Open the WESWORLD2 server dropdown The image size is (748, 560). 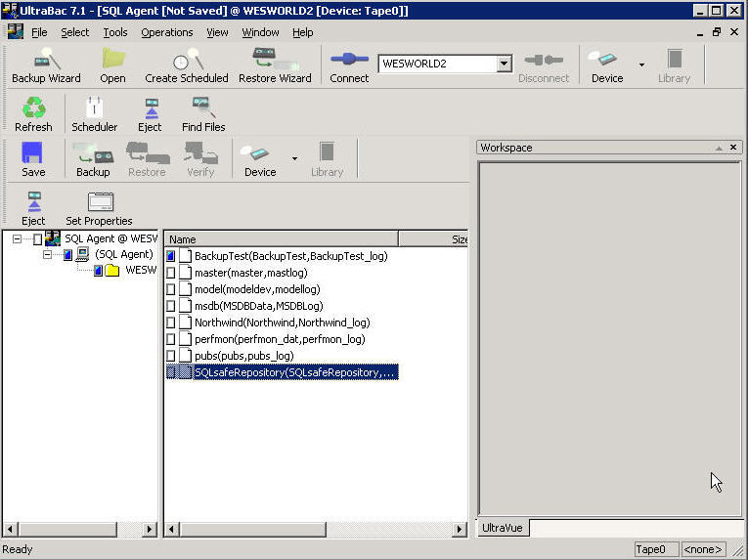click(504, 64)
